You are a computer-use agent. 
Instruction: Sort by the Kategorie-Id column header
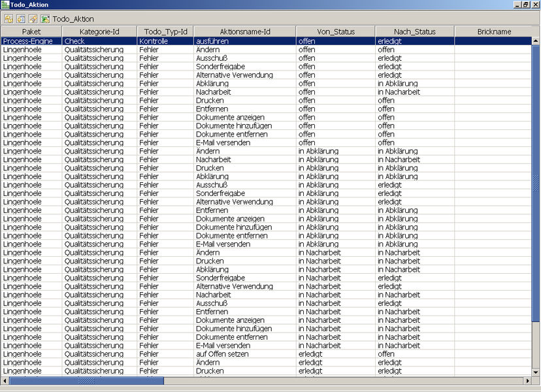[99, 31]
